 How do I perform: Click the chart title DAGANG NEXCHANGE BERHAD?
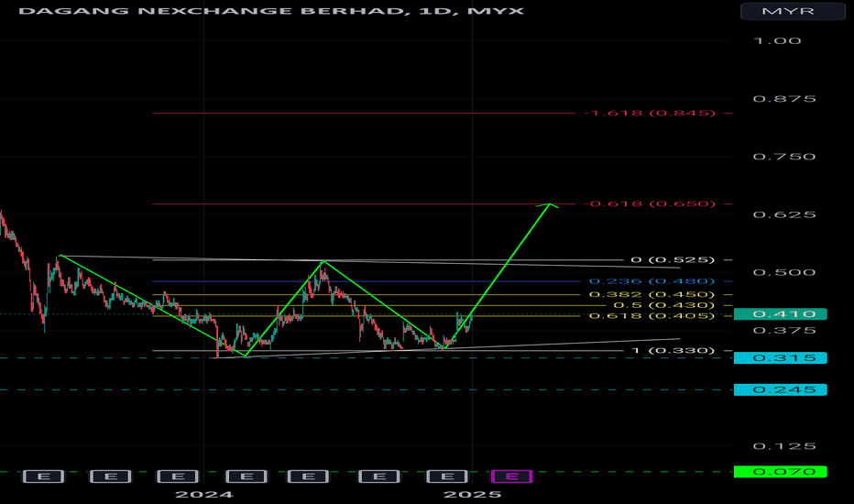click(214, 11)
